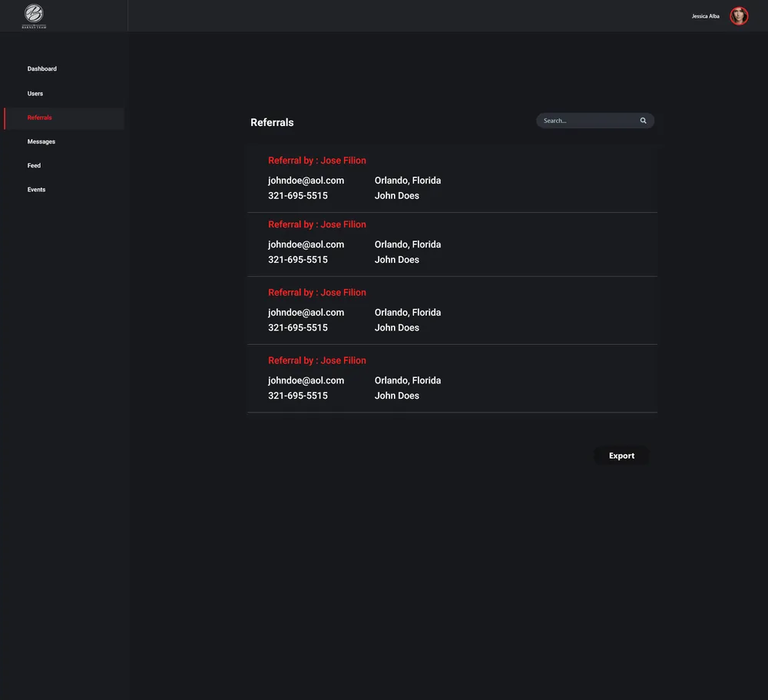Click the magnifying glass search icon
The image size is (768, 700).
[643, 121]
